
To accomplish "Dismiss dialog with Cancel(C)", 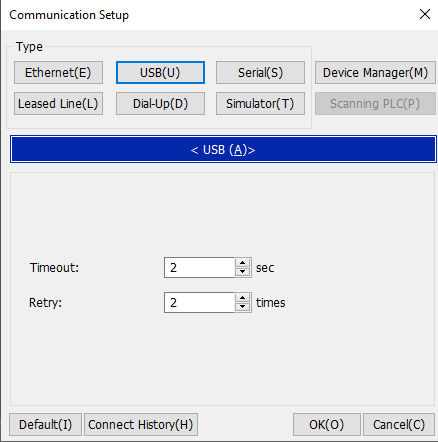I will click(x=399, y=425).
